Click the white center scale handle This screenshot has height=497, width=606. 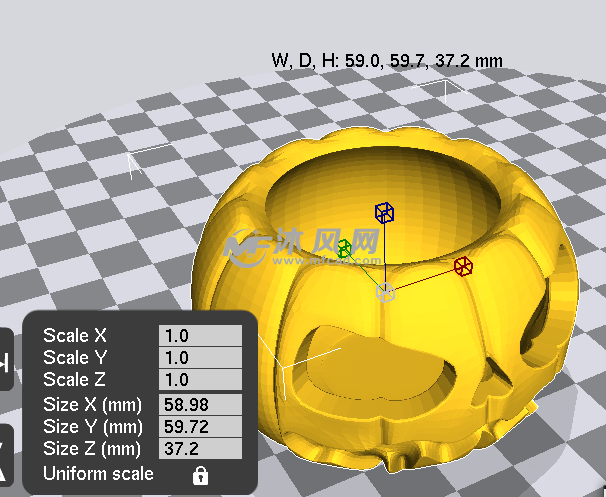point(385,292)
